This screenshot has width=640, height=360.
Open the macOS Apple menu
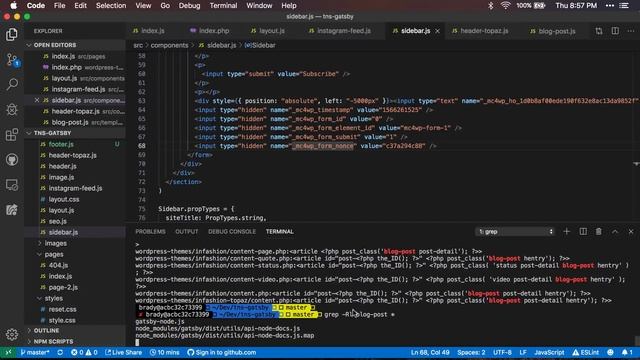(x=13, y=5)
